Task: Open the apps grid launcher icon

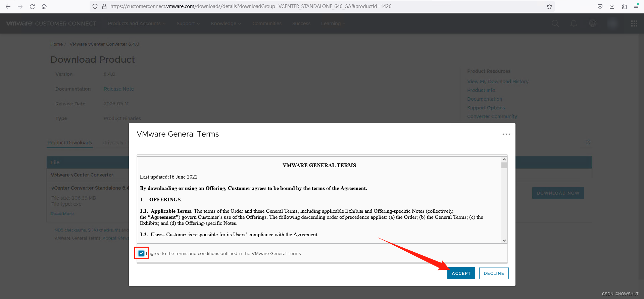Action: (634, 23)
